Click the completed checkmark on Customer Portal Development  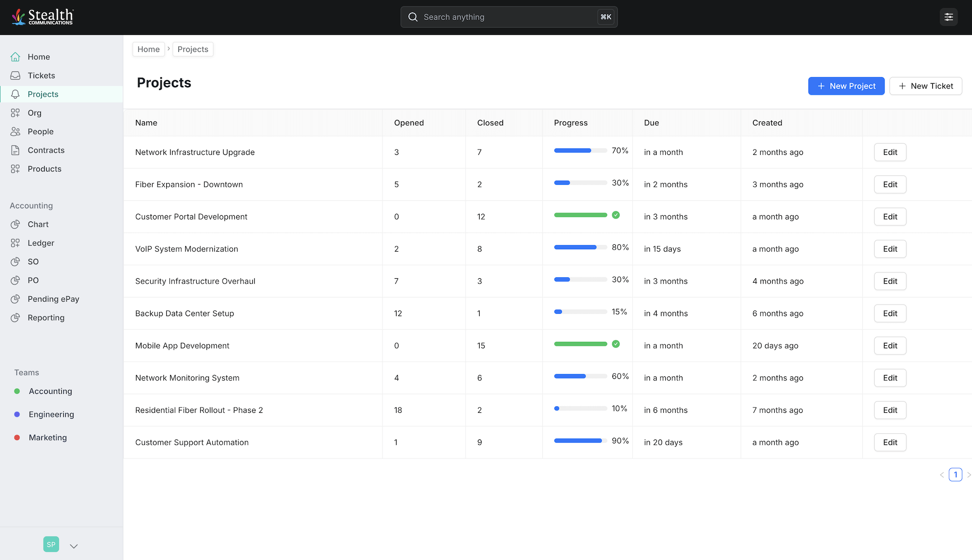coord(616,215)
